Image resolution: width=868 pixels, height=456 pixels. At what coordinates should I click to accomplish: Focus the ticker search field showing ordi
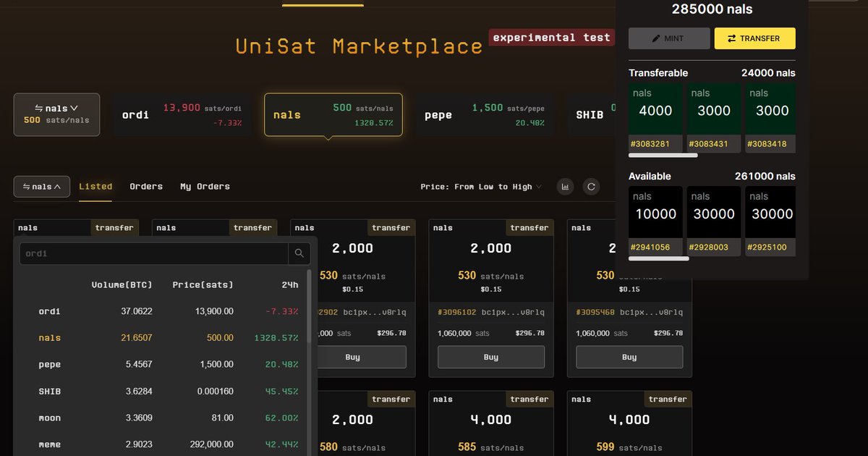(x=154, y=254)
